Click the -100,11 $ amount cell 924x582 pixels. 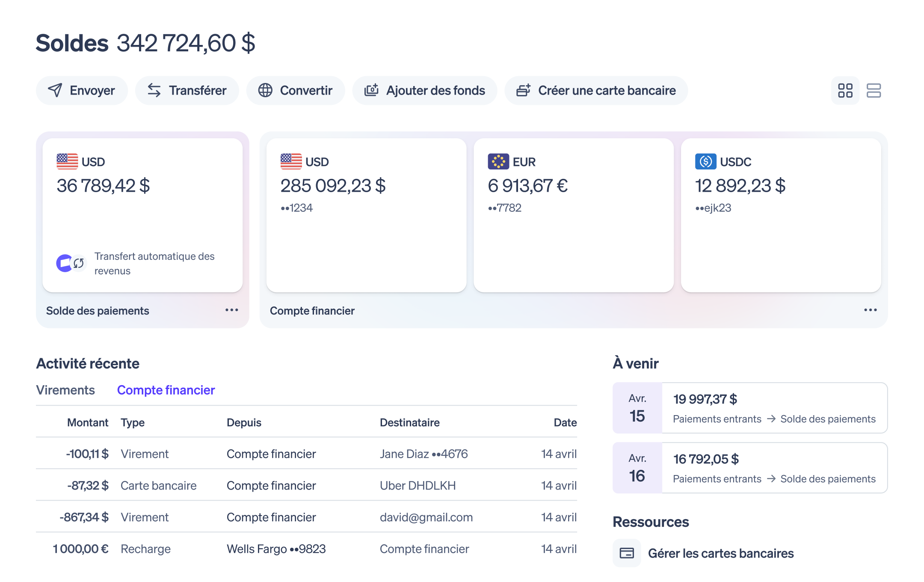pos(87,454)
